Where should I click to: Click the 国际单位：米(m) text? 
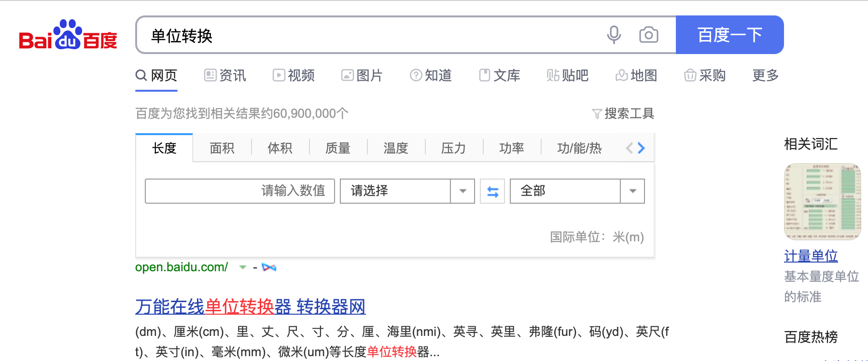[597, 237]
